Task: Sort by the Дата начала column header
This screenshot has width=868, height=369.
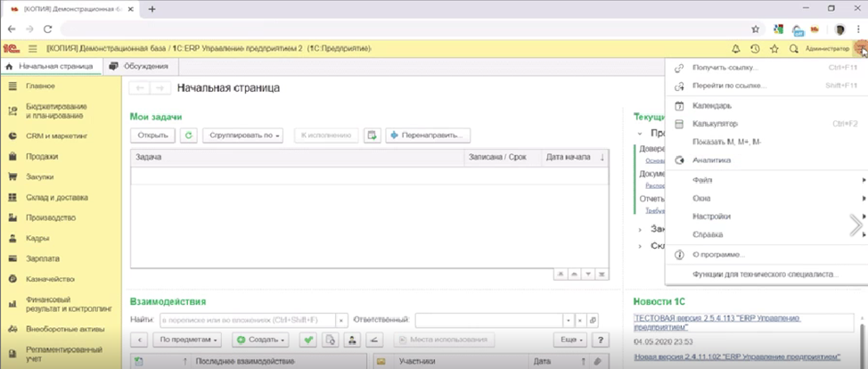Action: pyautogui.click(x=577, y=158)
